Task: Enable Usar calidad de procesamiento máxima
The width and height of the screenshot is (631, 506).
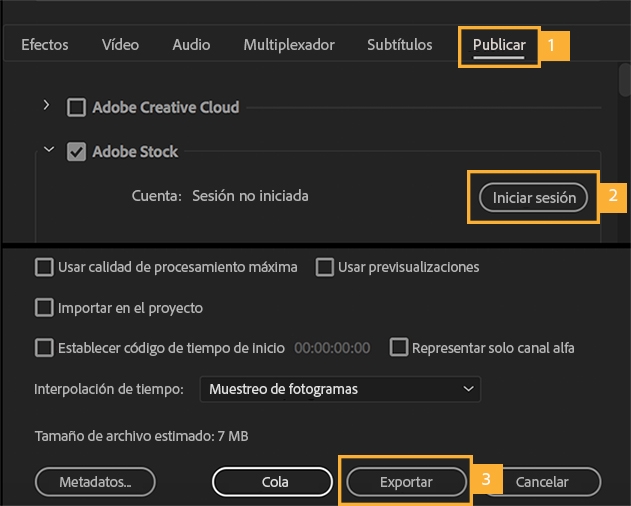Action: coord(44,267)
